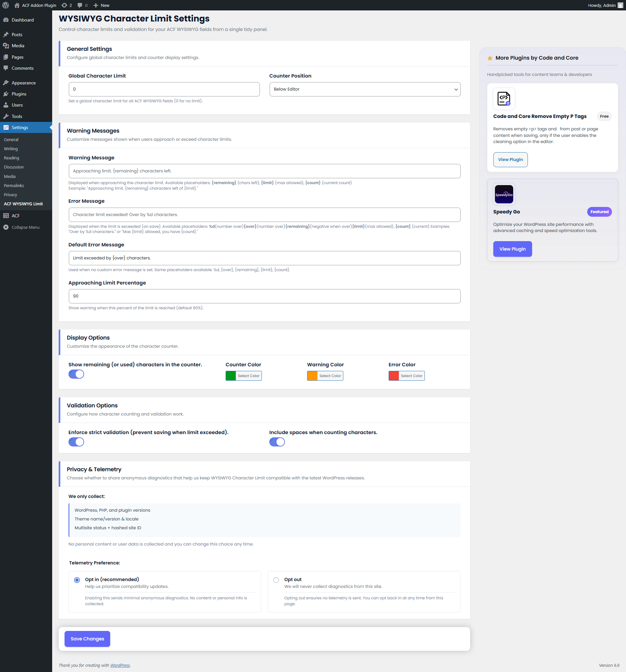Click the Remove Empty P Tags icon
626x672 pixels.
coord(504,99)
